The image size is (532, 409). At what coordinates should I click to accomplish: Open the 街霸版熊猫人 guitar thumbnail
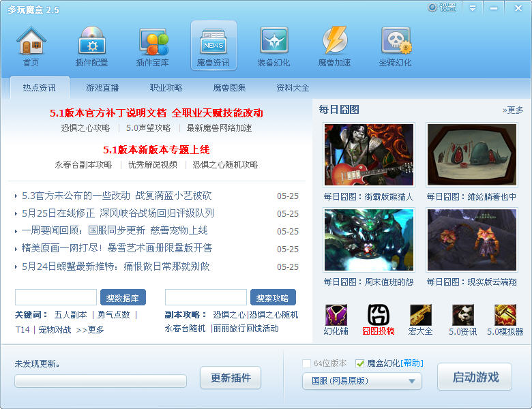(x=369, y=155)
